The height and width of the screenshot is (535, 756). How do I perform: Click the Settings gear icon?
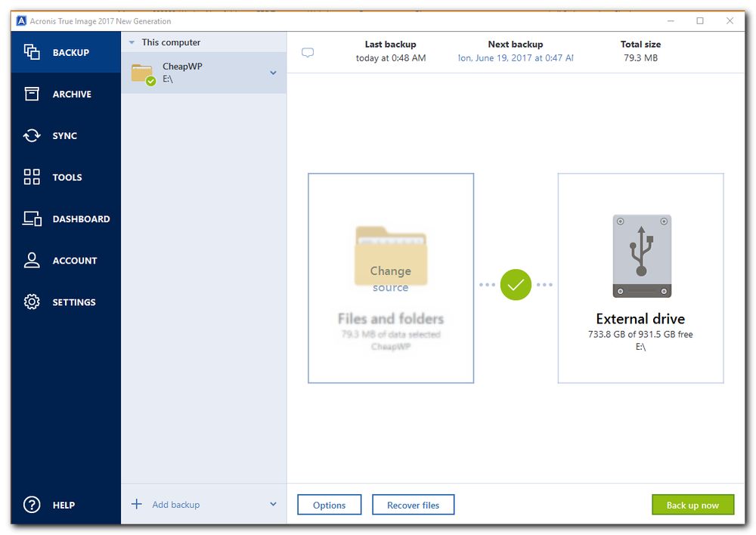(32, 302)
